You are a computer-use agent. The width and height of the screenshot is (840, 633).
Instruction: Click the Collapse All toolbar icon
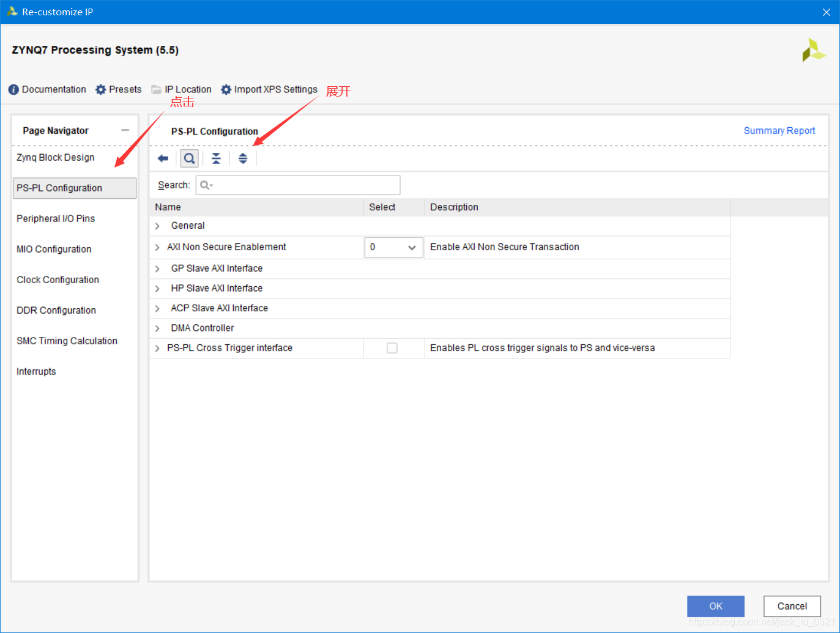tap(216, 158)
